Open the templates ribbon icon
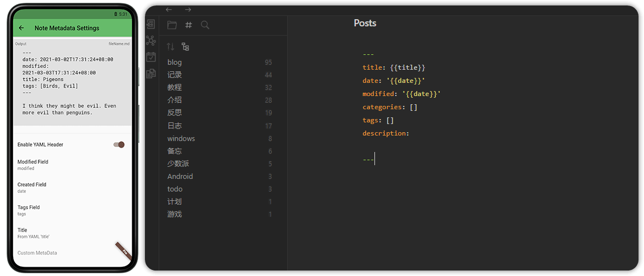Screen dimensions: 644x276 click(x=150, y=73)
